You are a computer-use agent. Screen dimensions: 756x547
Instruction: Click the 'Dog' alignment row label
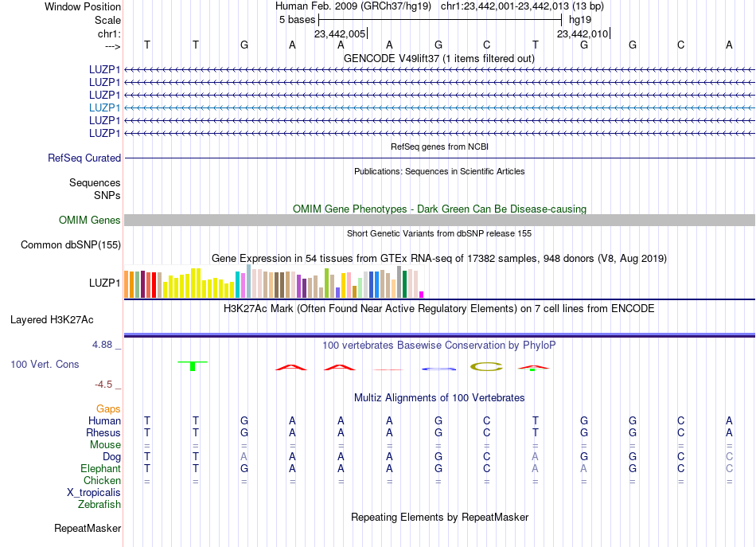(x=111, y=456)
